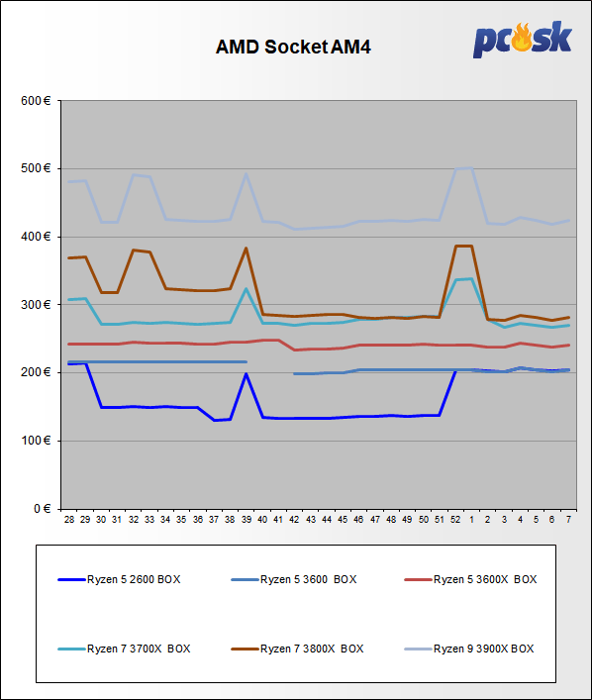
Task: Click week 7 on the x-axis
Action: (x=568, y=520)
